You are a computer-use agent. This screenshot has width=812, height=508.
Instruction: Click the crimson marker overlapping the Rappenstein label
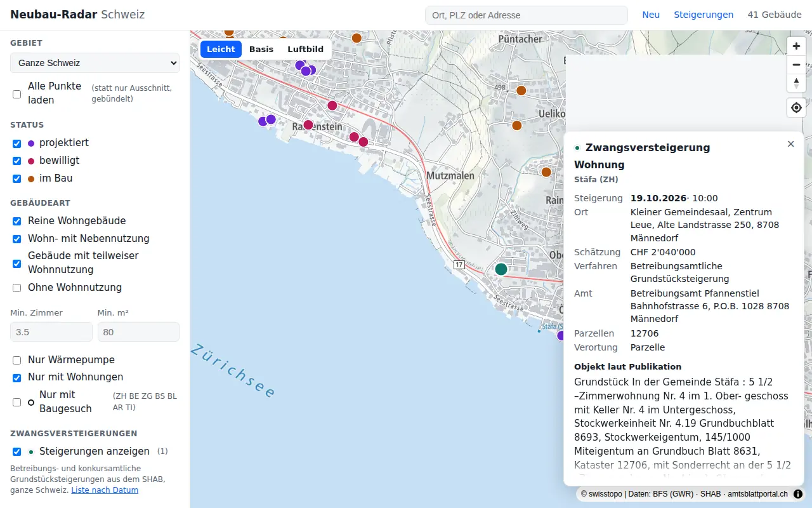coord(308,125)
